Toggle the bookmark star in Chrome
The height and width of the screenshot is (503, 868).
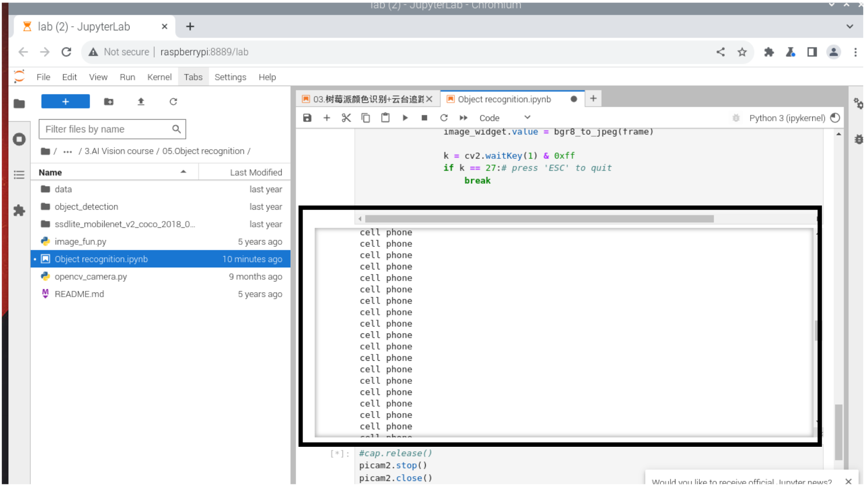click(x=742, y=52)
